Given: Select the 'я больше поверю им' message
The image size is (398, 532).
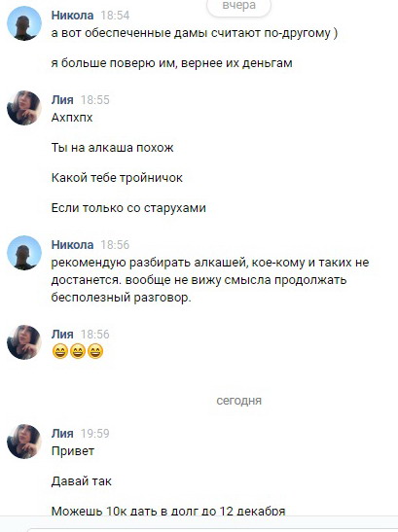Looking at the screenshot, I should 171,63.
